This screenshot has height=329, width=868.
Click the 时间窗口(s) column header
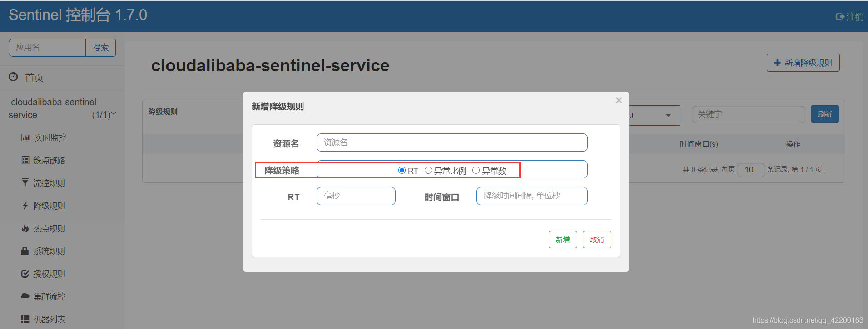point(699,144)
